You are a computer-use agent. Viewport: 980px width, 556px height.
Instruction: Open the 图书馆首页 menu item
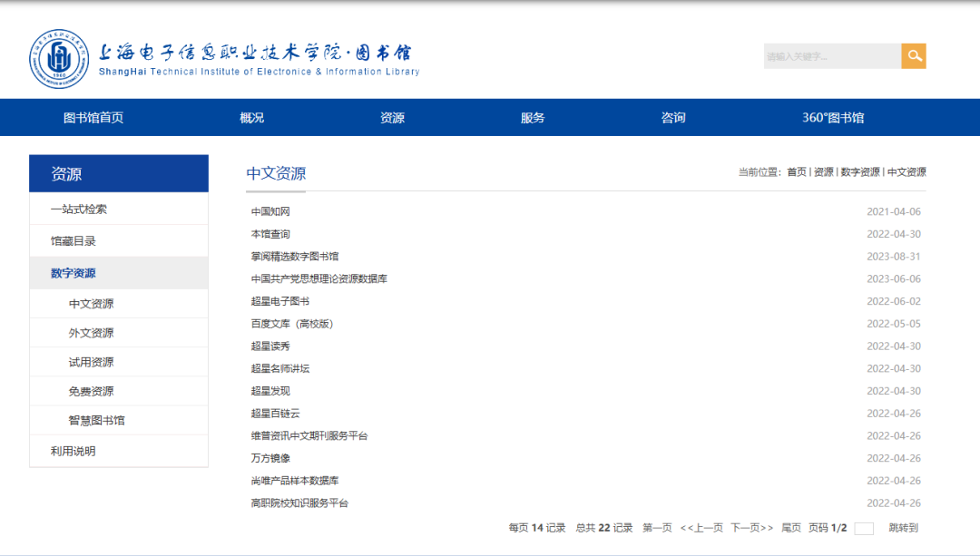[93, 118]
